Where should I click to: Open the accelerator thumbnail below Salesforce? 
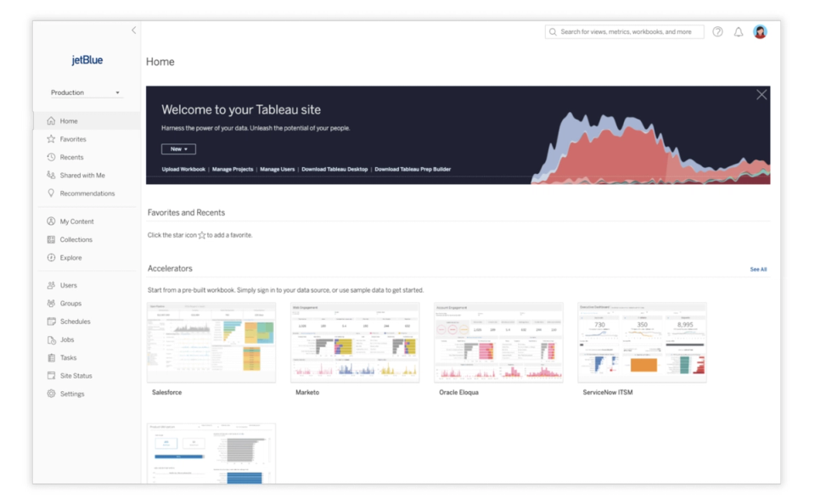211,454
